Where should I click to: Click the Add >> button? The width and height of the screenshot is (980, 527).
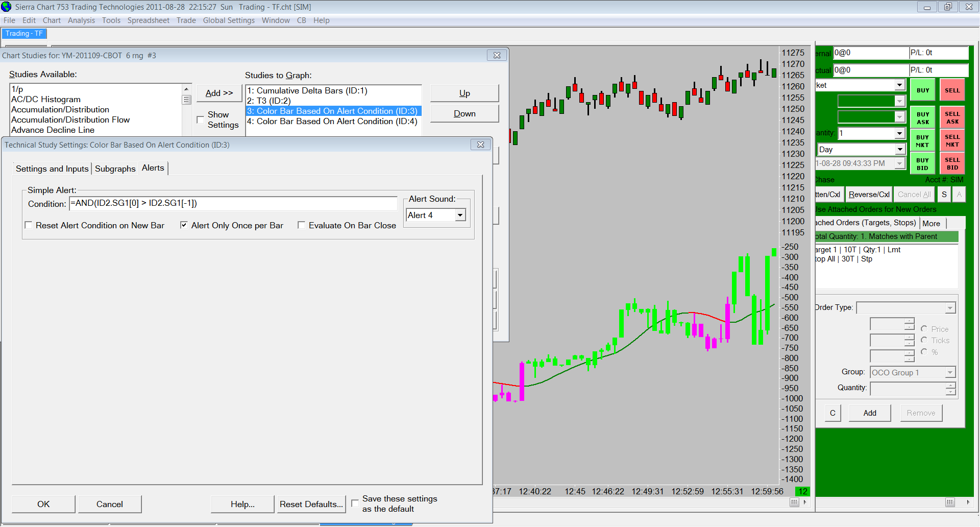[x=219, y=93]
